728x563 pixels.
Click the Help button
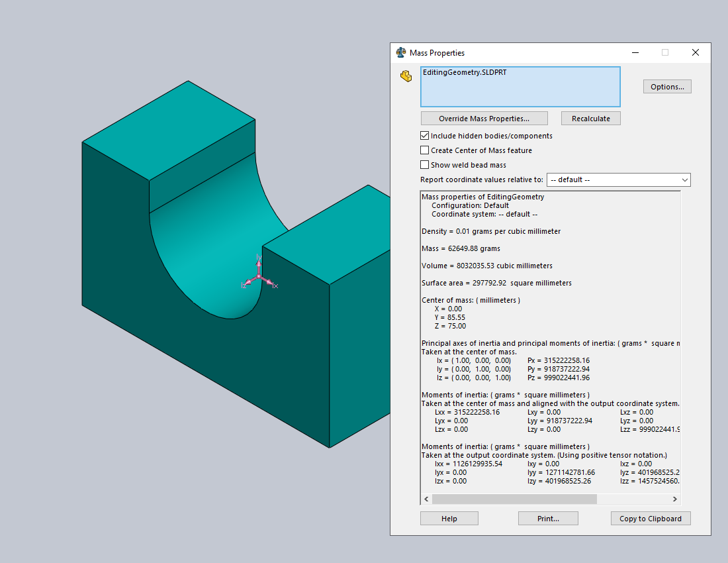(449, 519)
